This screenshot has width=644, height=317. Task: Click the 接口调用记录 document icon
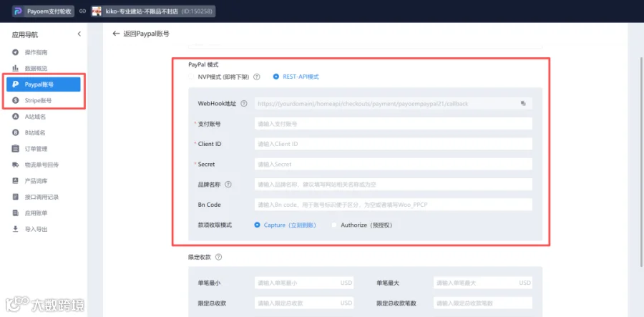tap(16, 197)
